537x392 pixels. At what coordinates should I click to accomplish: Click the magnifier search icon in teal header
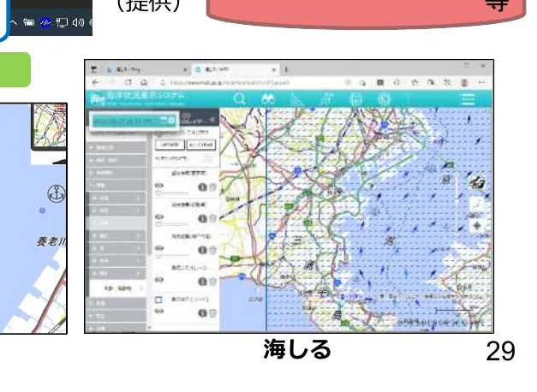[239, 99]
